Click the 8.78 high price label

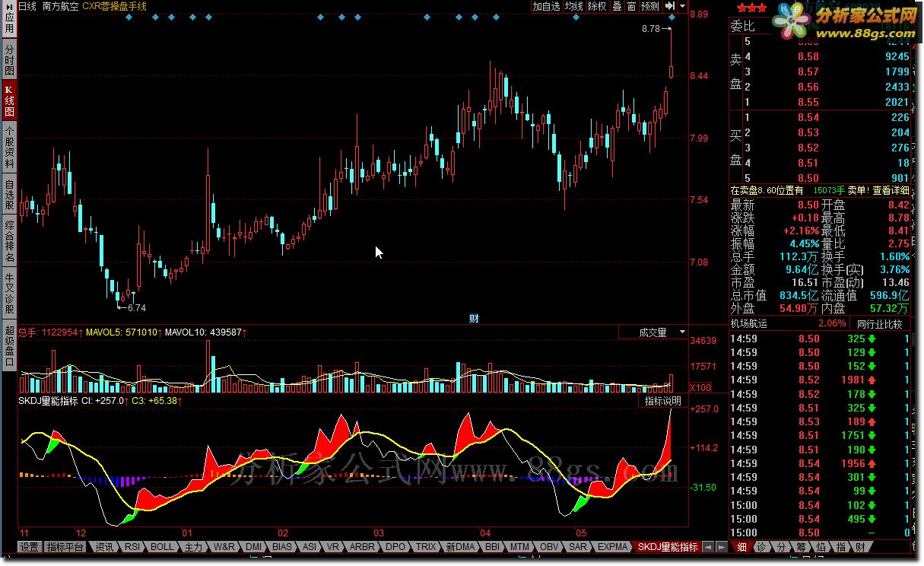(651, 29)
